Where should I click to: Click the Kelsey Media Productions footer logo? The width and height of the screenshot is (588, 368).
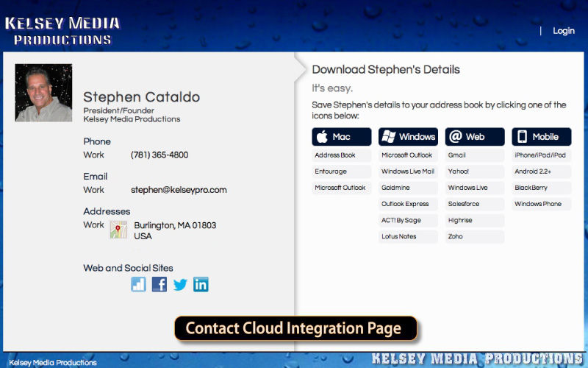pos(478,359)
